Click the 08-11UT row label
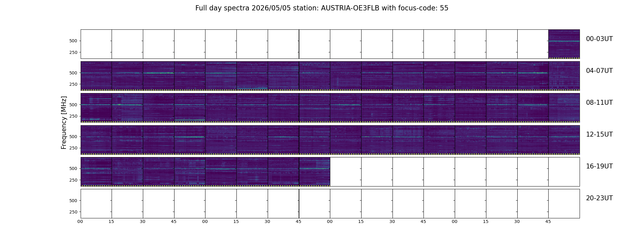Image resolution: width=644 pixels, height=245 pixels. (599, 103)
